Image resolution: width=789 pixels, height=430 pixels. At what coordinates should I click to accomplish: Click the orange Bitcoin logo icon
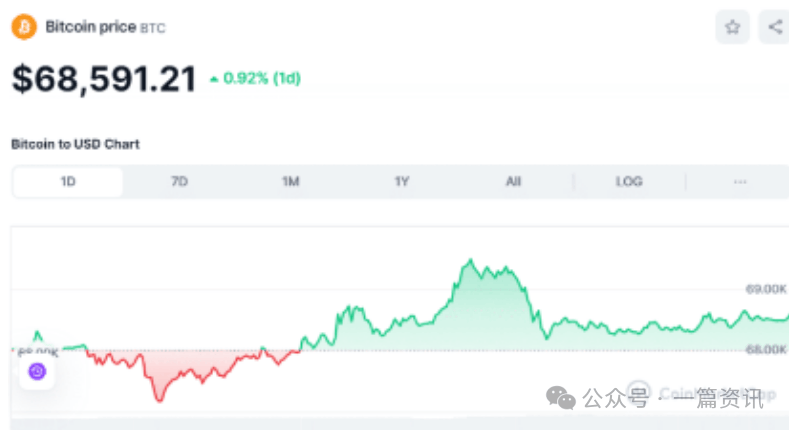pos(24,27)
